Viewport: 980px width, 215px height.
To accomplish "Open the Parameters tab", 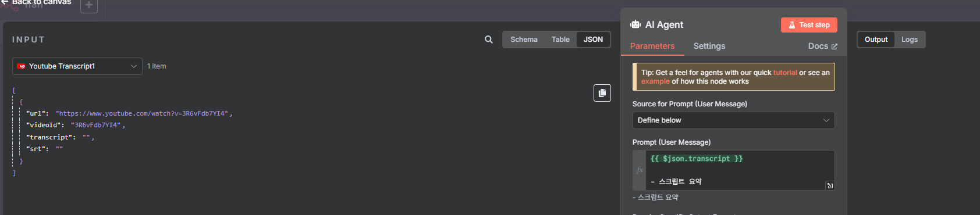I will coord(652,46).
